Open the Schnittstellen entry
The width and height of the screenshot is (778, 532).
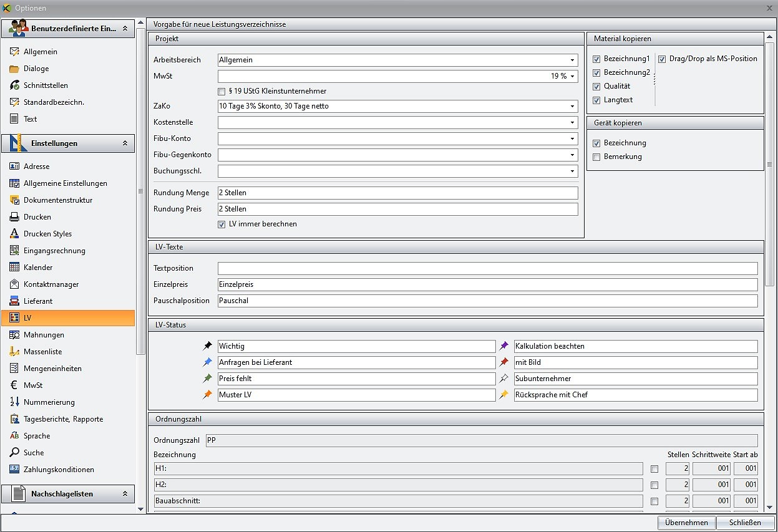tap(68, 85)
